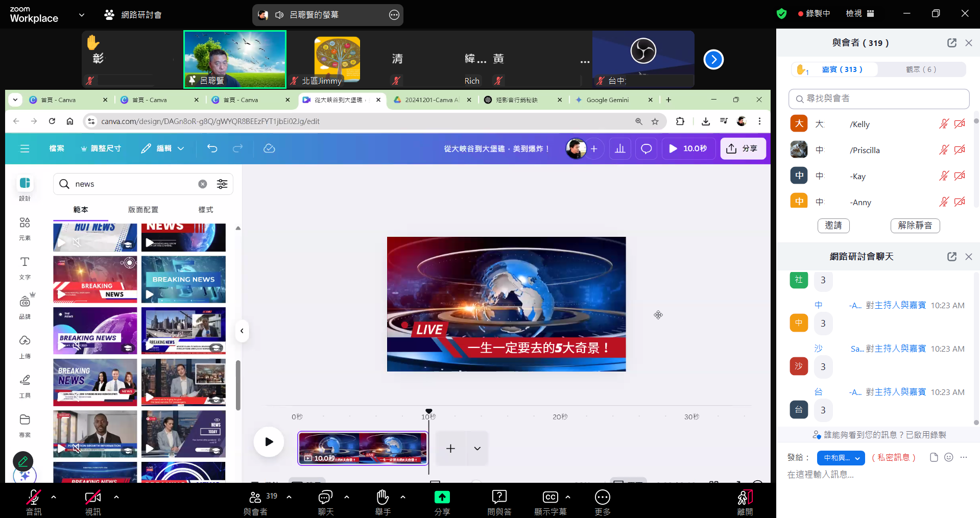Expand audio options arrow in Zoom toolbar
Image resolution: width=980 pixels, height=518 pixels.
point(54,497)
